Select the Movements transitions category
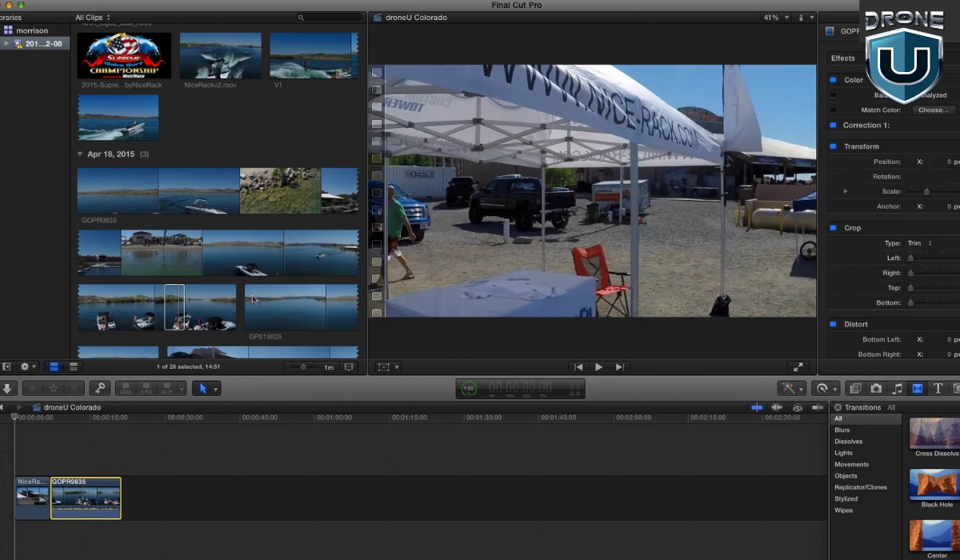 852,464
